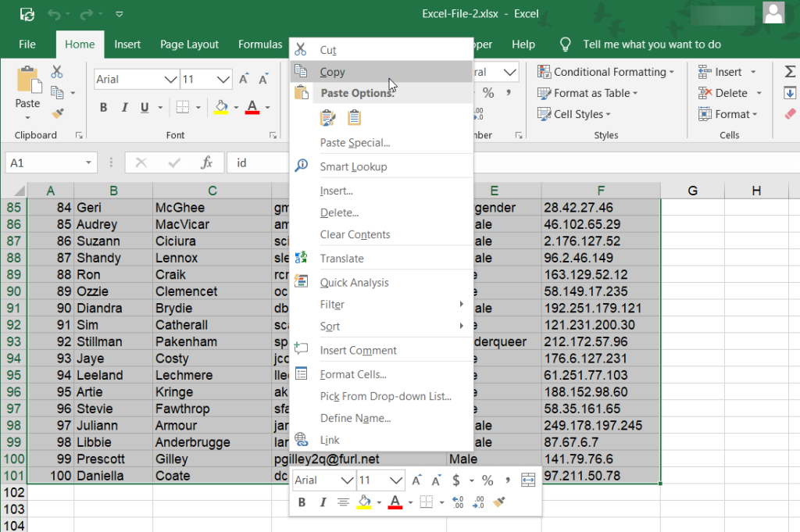The width and height of the screenshot is (800, 532).
Task: Choose Translate in context menu
Action: tap(381, 259)
